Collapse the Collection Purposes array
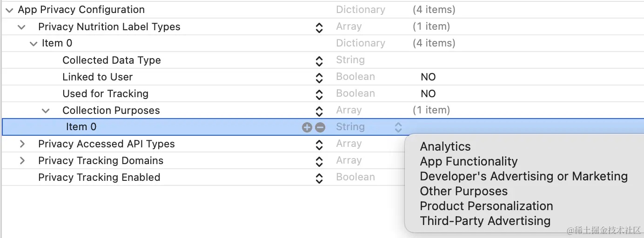This screenshot has width=644, height=238. (x=46, y=111)
